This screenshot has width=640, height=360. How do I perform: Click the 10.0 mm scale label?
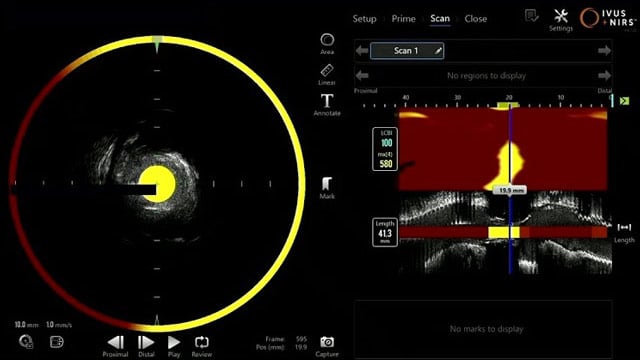(26, 325)
